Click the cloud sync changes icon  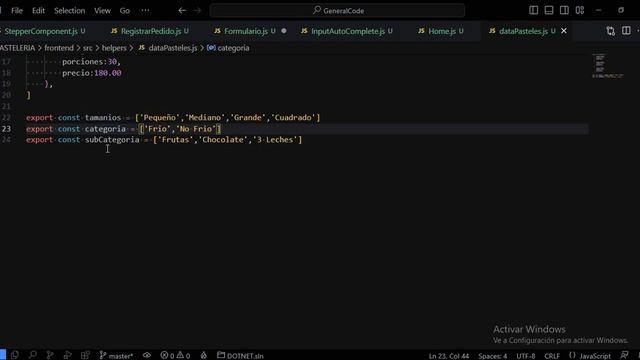click(147, 356)
